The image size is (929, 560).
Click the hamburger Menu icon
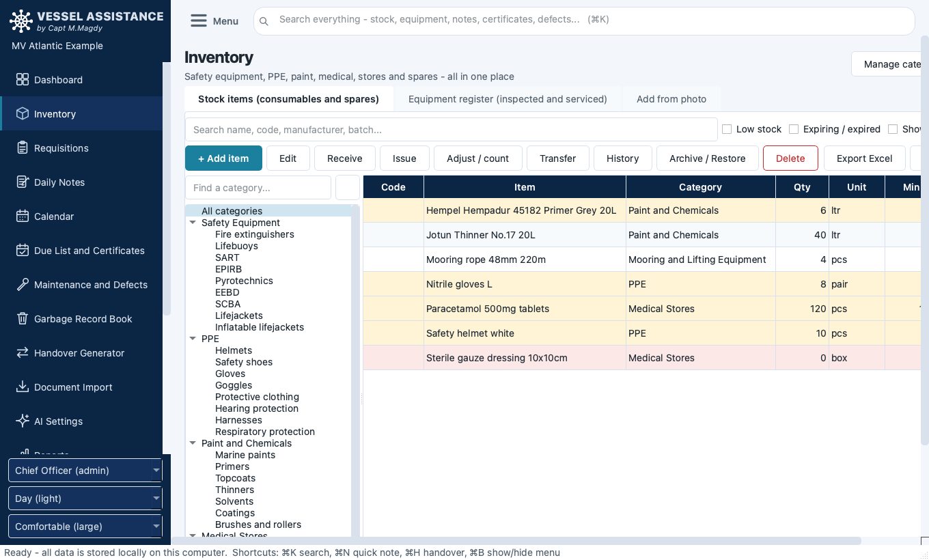pyautogui.click(x=199, y=21)
